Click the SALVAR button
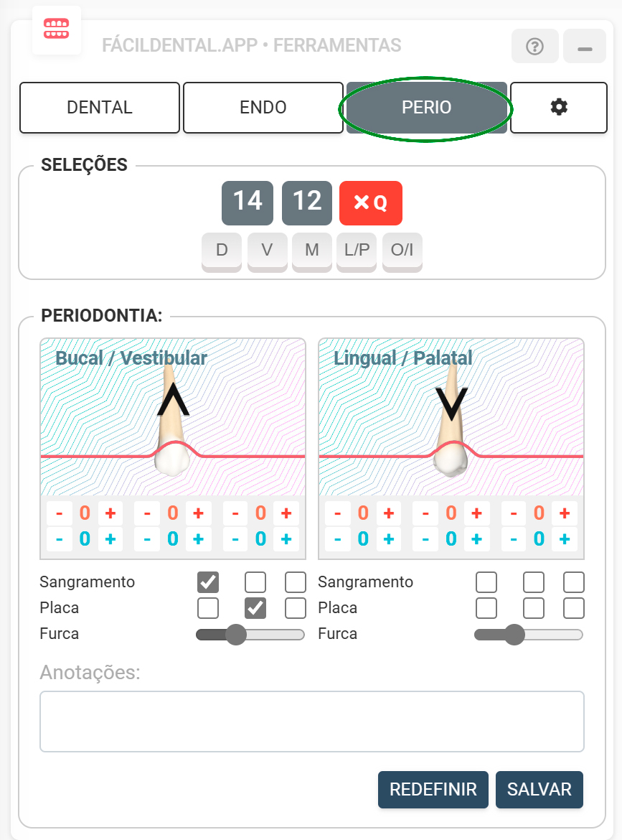Viewport: 622px width, 840px height. click(x=539, y=789)
